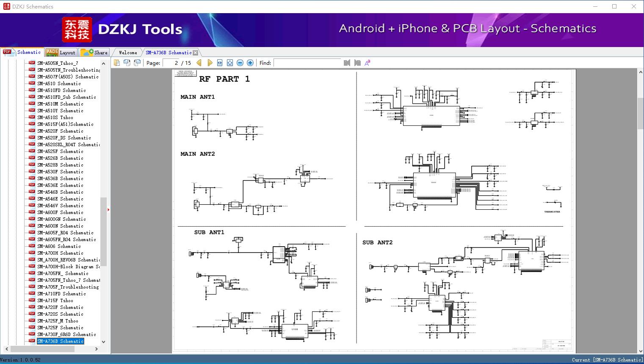Click the tree panel scroll down arrow
Image resolution: width=644 pixels, height=364 pixels.
click(103, 342)
